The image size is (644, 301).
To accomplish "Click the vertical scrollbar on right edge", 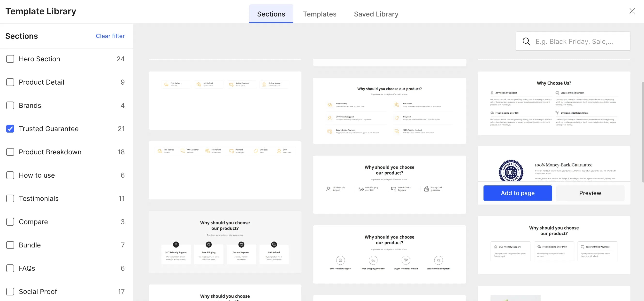I will (643, 131).
